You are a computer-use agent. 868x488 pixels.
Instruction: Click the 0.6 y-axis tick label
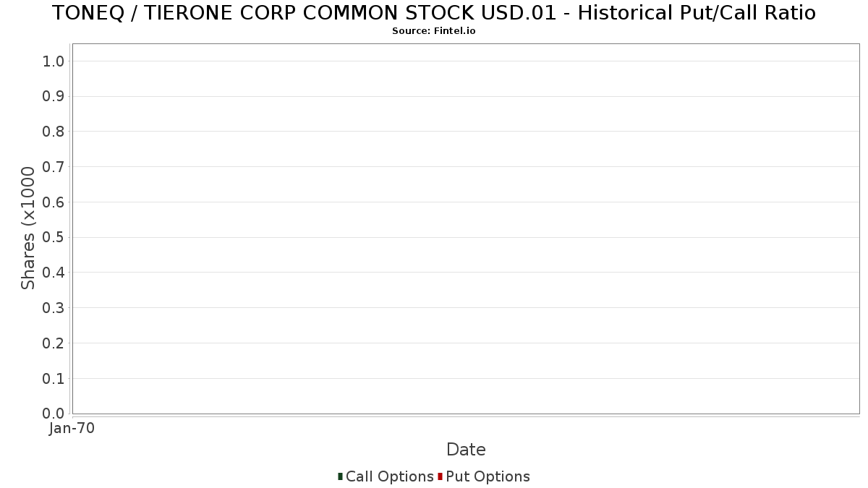54,202
